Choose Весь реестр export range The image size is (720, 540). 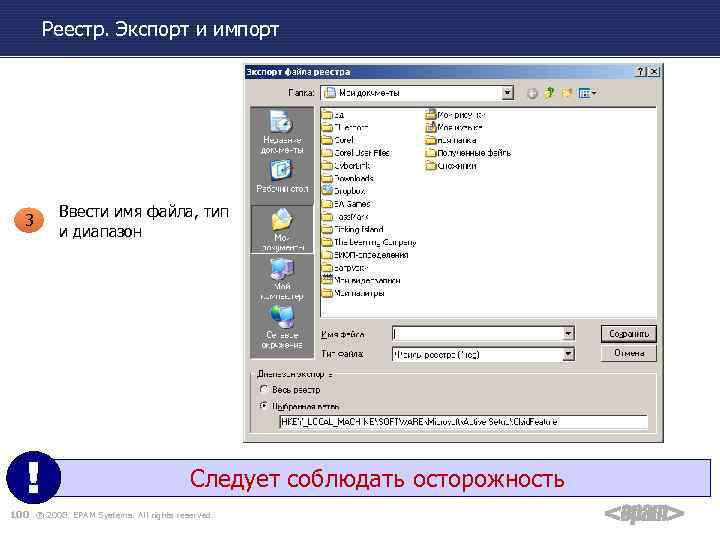(290, 390)
